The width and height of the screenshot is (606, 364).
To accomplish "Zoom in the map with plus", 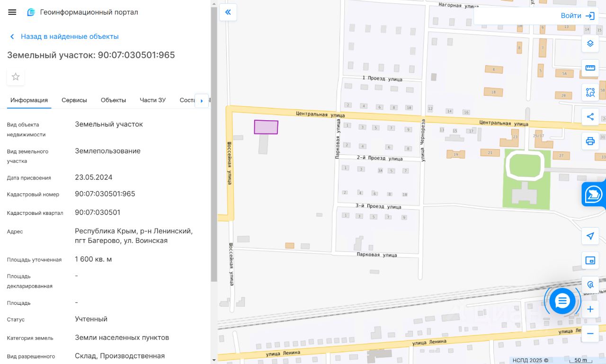I will (x=590, y=310).
